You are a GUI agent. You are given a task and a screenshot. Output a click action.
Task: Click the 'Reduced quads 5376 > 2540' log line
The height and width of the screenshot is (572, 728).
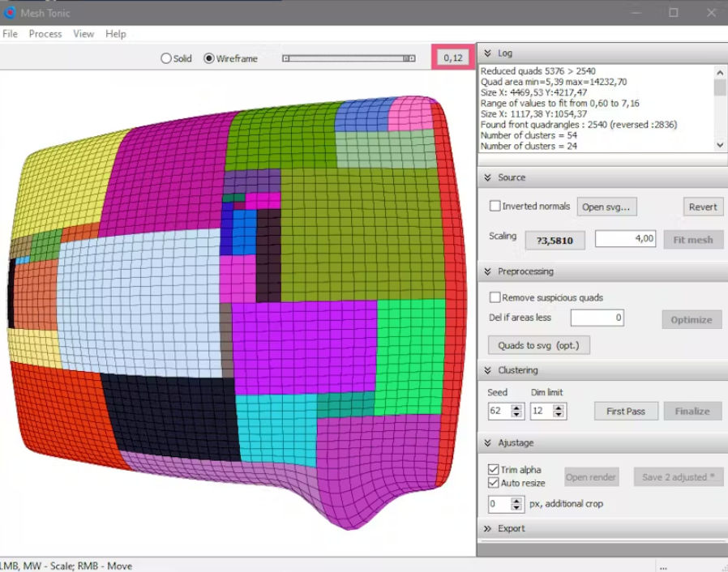538,71
